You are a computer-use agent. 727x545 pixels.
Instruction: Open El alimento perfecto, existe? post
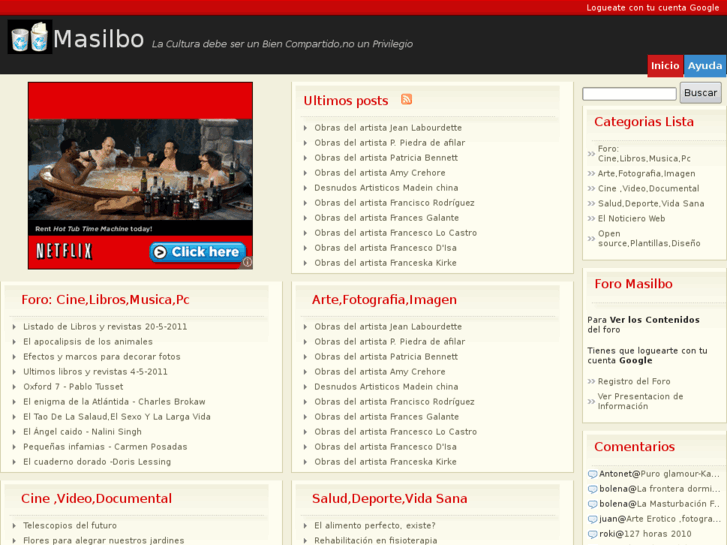point(375,526)
